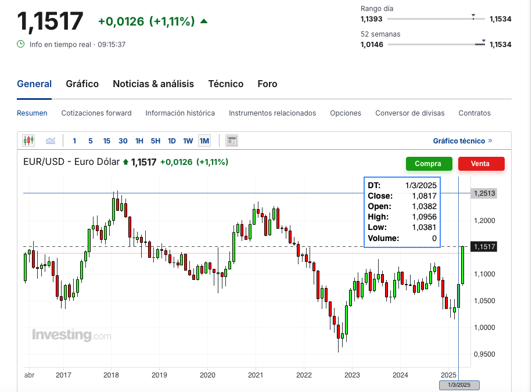This screenshot has width=532, height=392.
Task: Select the Resumen subtab
Action: 32,113
